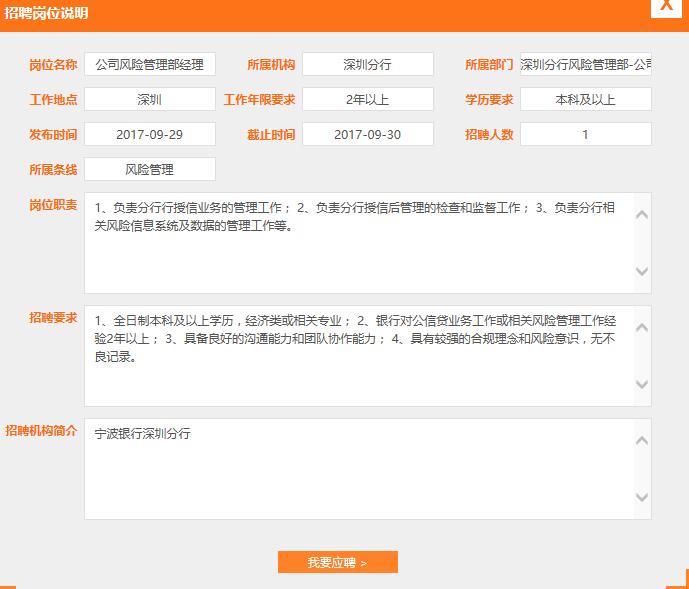Click the 学历要求 field showing 本科及以上
The width and height of the screenshot is (689, 589).
[x=585, y=100]
